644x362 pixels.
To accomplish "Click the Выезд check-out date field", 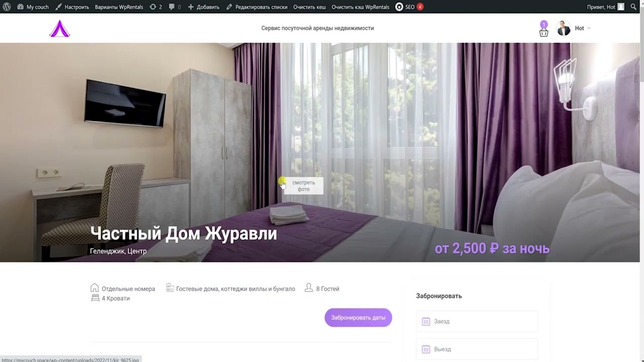I will (x=477, y=349).
